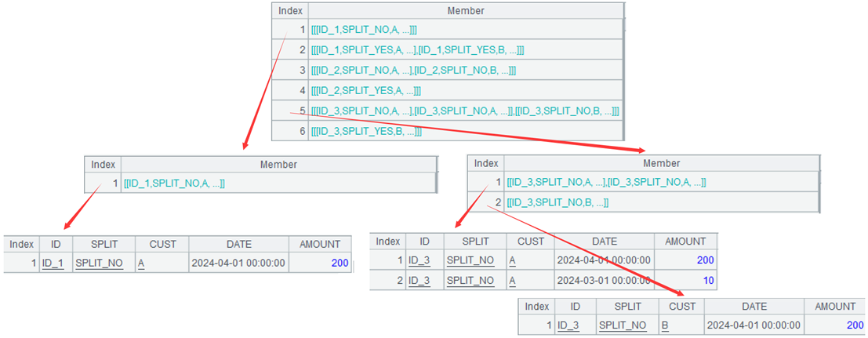Open the member containing only [ID_3,SPLIT_NO,B, ...]
Screen dimensions: 868x338
coord(557,202)
